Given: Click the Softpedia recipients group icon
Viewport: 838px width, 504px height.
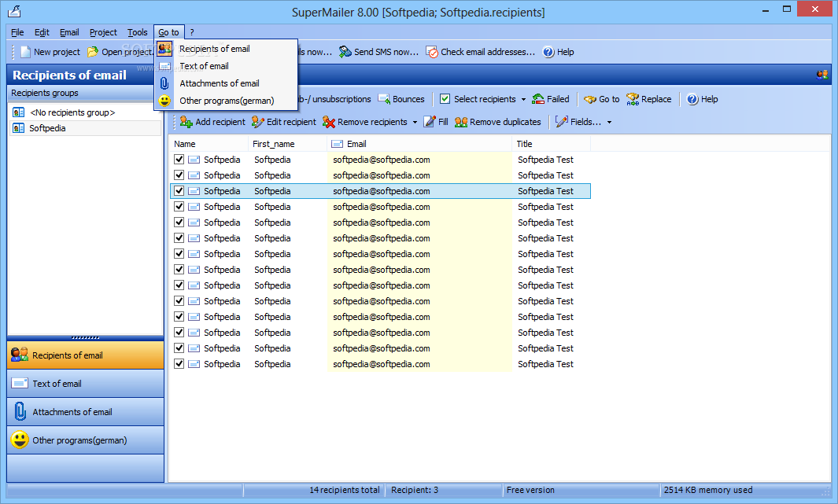Looking at the screenshot, I should (19, 128).
